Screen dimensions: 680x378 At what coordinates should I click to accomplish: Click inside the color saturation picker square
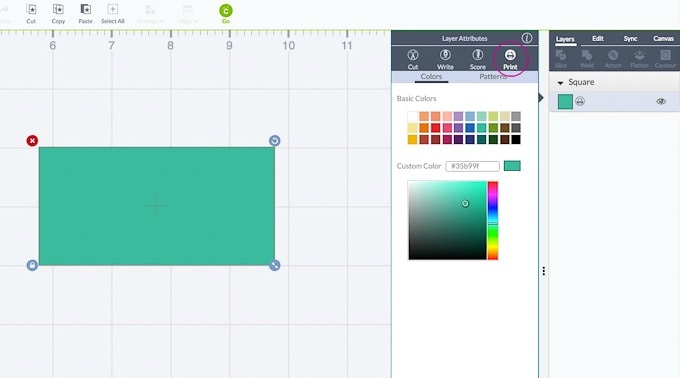[447, 221]
